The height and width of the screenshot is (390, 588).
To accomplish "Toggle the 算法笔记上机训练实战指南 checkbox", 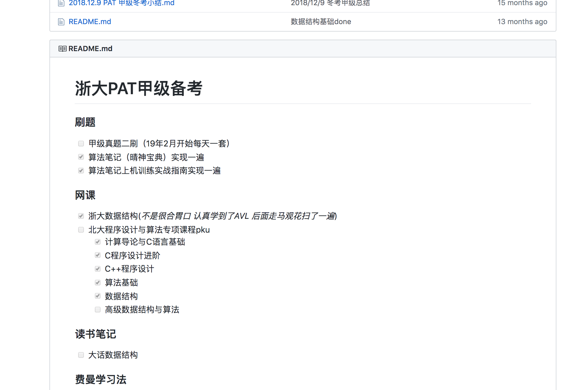I will click(x=81, y=171).
